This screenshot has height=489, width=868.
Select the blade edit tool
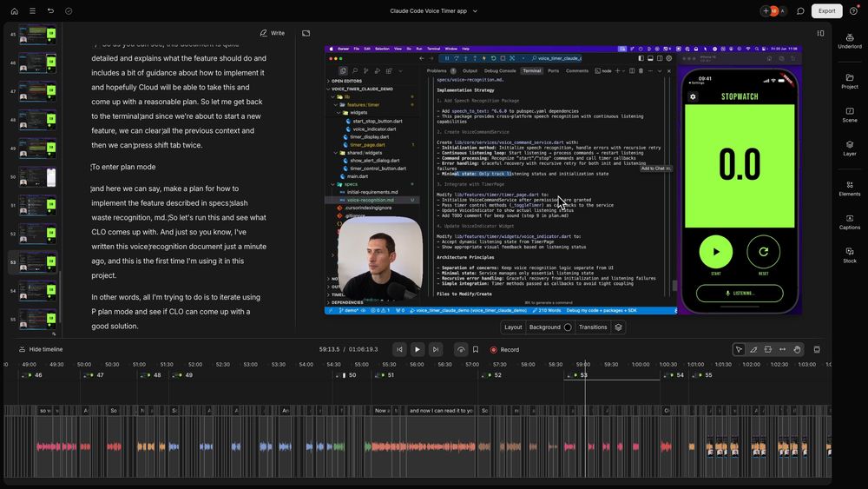tap(753, 349)
